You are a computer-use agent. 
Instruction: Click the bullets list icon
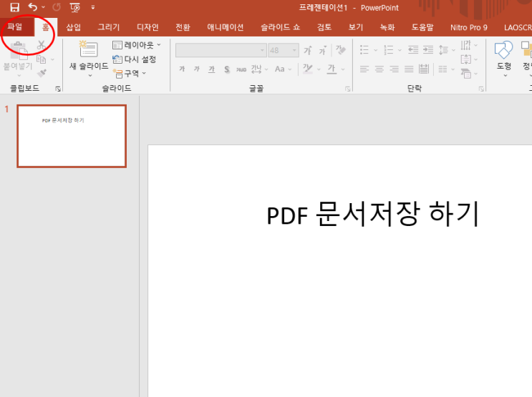click(364, 50)
